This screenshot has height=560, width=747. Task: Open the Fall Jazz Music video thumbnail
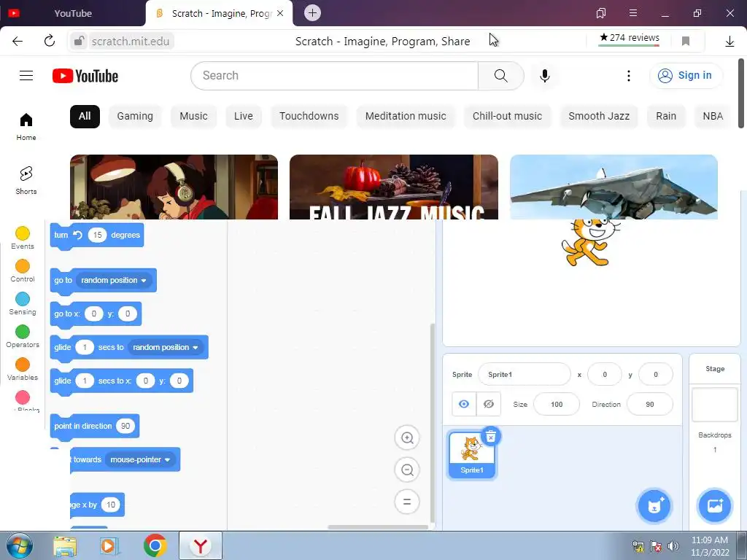pyautogui.click(x=393, y=187)
